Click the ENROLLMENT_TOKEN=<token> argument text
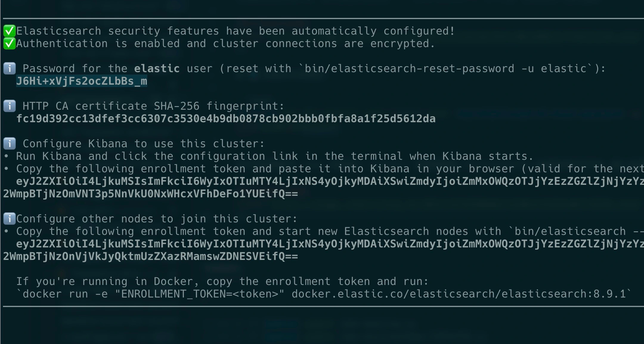 pos(199,294)
